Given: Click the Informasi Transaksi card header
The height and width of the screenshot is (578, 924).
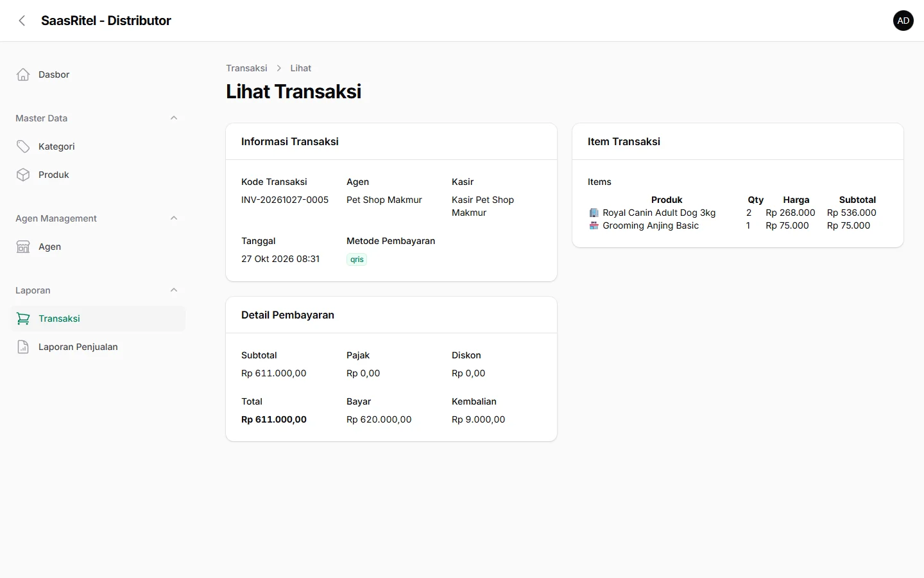Looking at the screenshot, I should pos(391,141).
